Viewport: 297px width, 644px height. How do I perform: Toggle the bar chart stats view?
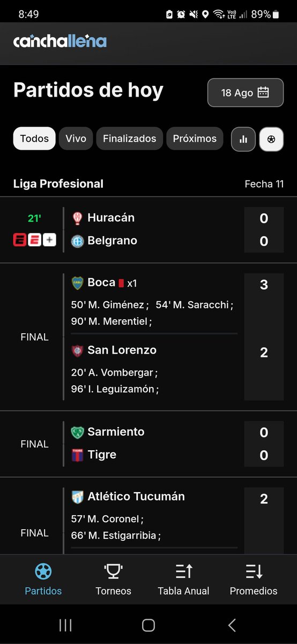pyautogui.click(x=243, y=139)
